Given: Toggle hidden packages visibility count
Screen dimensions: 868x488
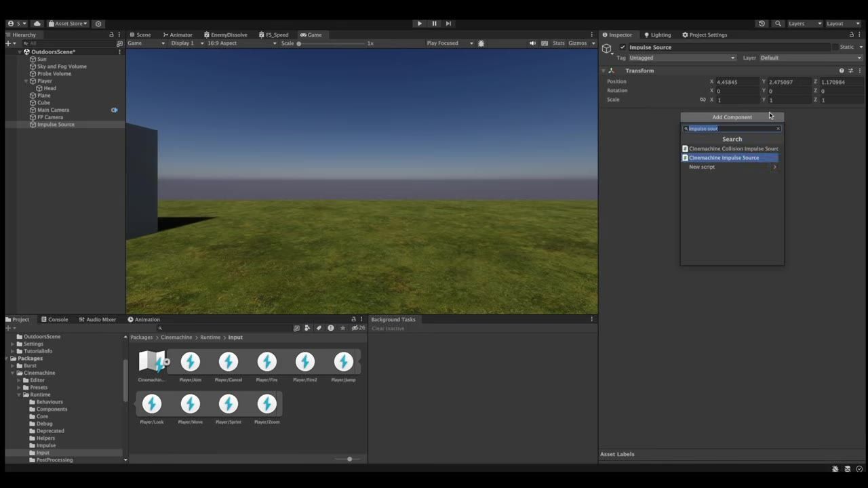Looking at the screenshot, I should tap(359, 328).
